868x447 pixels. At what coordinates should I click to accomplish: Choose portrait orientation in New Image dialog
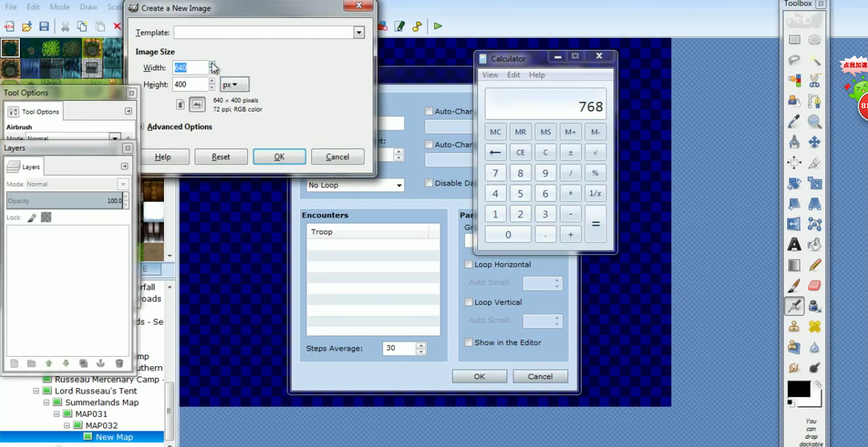181,104
